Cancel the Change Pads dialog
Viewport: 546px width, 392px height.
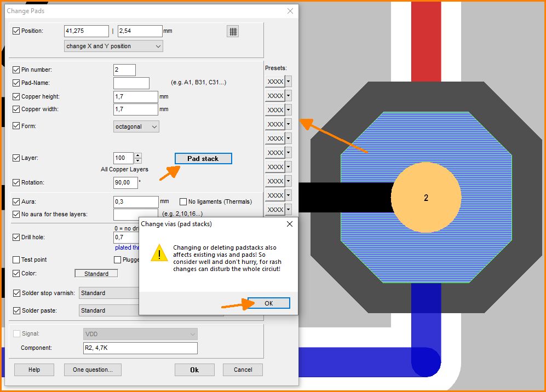243,370
